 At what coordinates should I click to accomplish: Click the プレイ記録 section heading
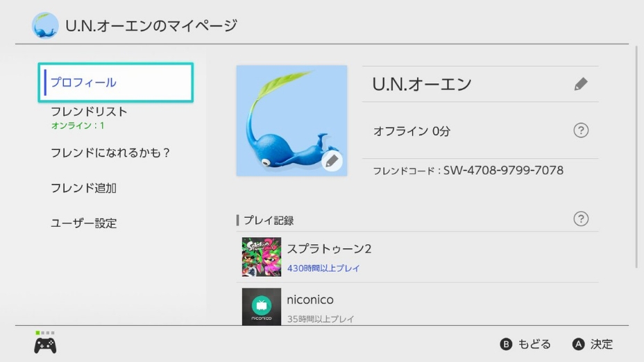coord(269,221)
